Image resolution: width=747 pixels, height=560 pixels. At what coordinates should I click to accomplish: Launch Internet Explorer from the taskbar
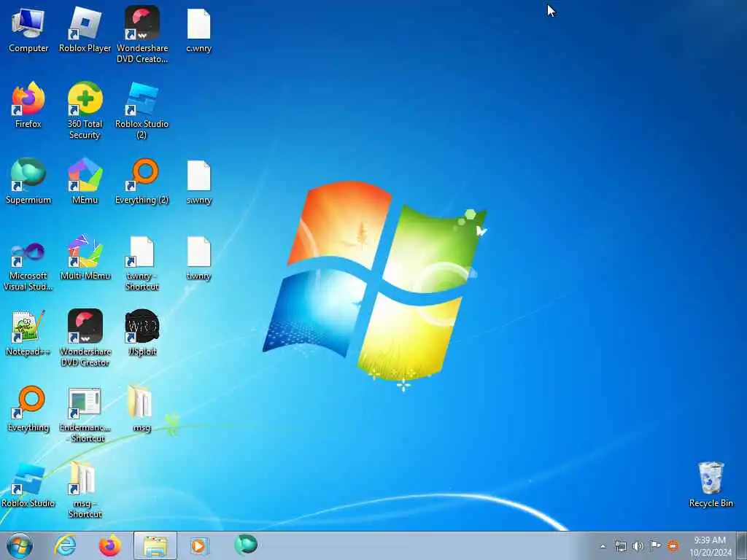[65, 545]
